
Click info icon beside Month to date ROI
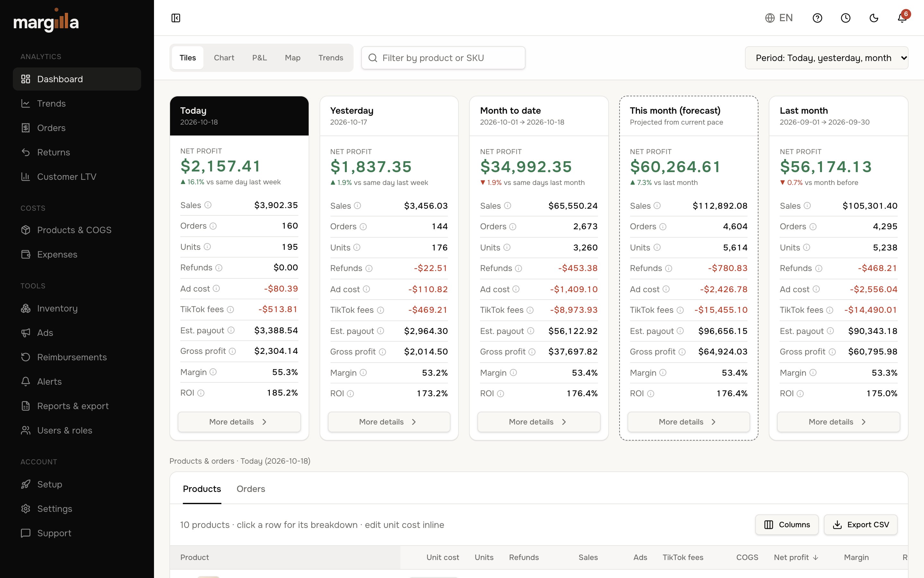click(x=501, y=393)
